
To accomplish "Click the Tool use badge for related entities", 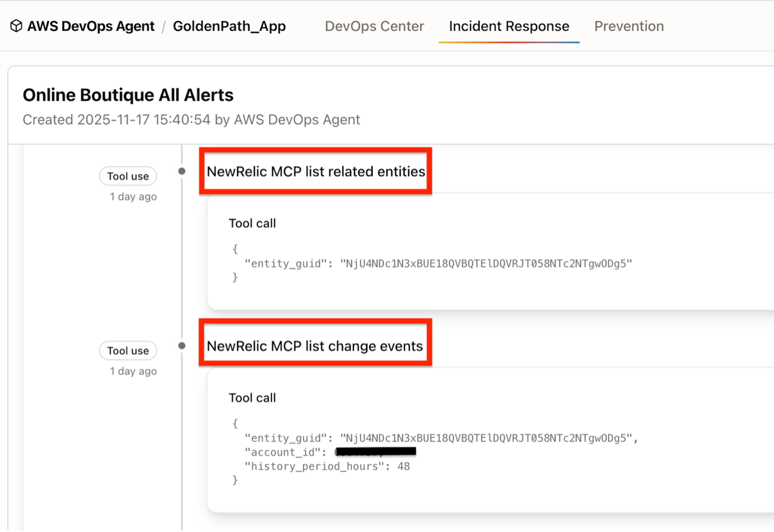I will (x=128, y=176).
